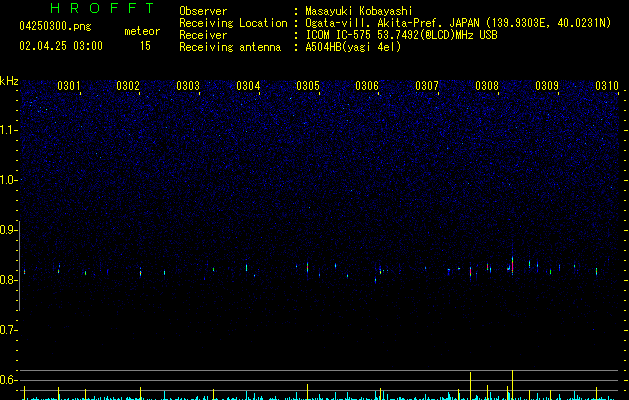Click the tallest yellow intensity bar after 0308
The image size is (629, 400).
coord(512,385)
